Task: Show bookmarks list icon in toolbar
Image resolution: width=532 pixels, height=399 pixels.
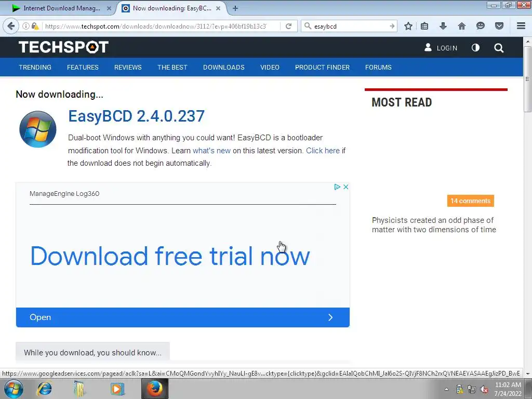Action: point(424,26)
